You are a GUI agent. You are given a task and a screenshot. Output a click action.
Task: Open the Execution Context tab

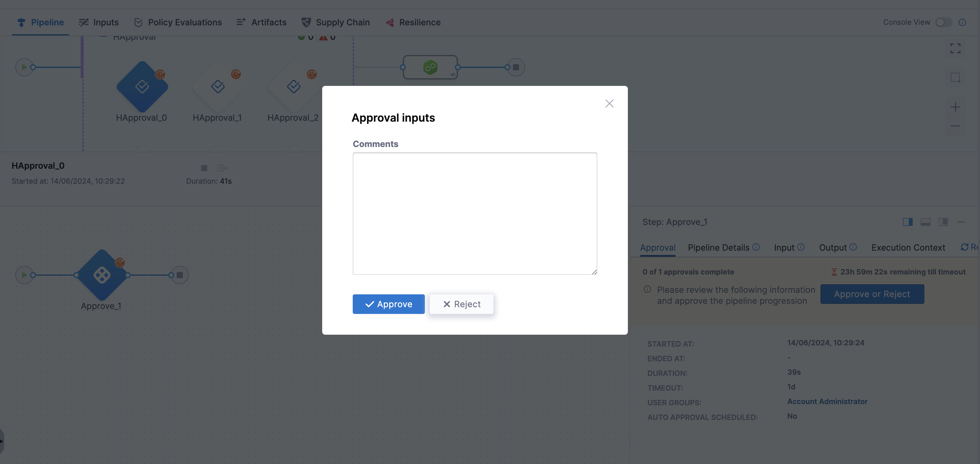pyautogui.click(x=908, y=248)
